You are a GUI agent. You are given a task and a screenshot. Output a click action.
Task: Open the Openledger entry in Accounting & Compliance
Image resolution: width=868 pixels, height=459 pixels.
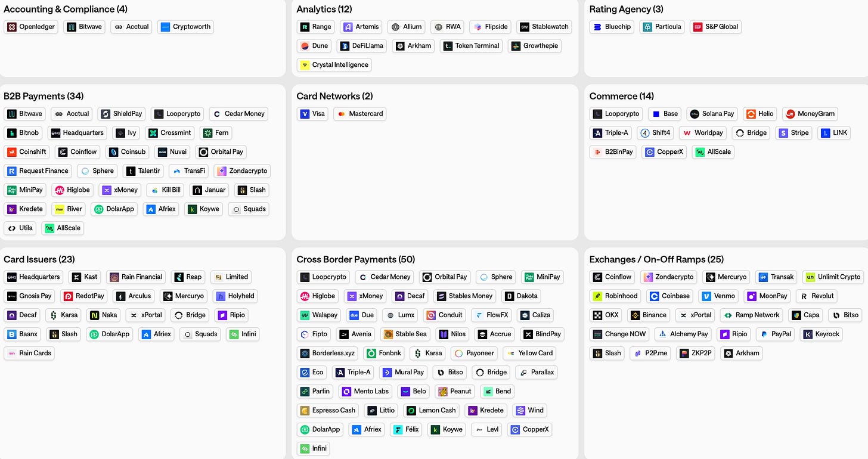[x=30, y=26]
